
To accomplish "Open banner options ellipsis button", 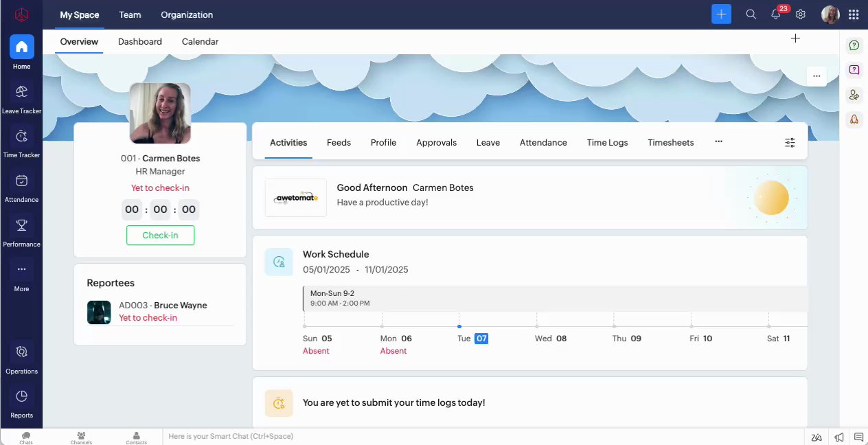I will 816,76.
